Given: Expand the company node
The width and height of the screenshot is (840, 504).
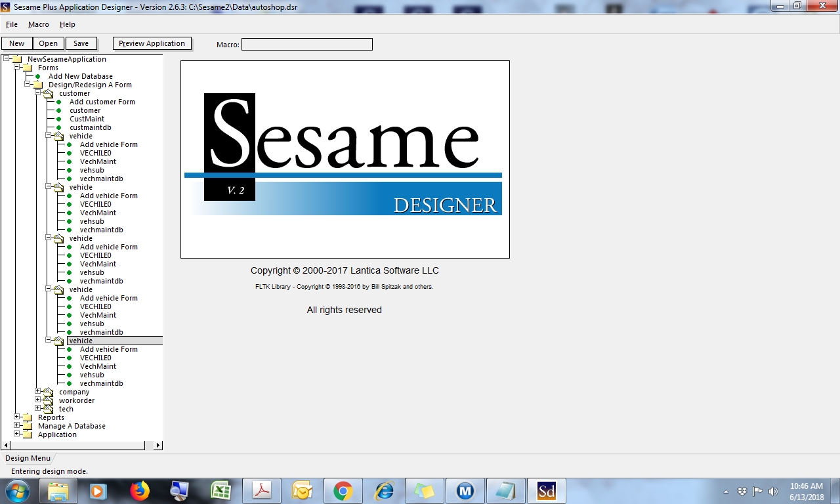Looking at the screenshot, I should [38, 391].
